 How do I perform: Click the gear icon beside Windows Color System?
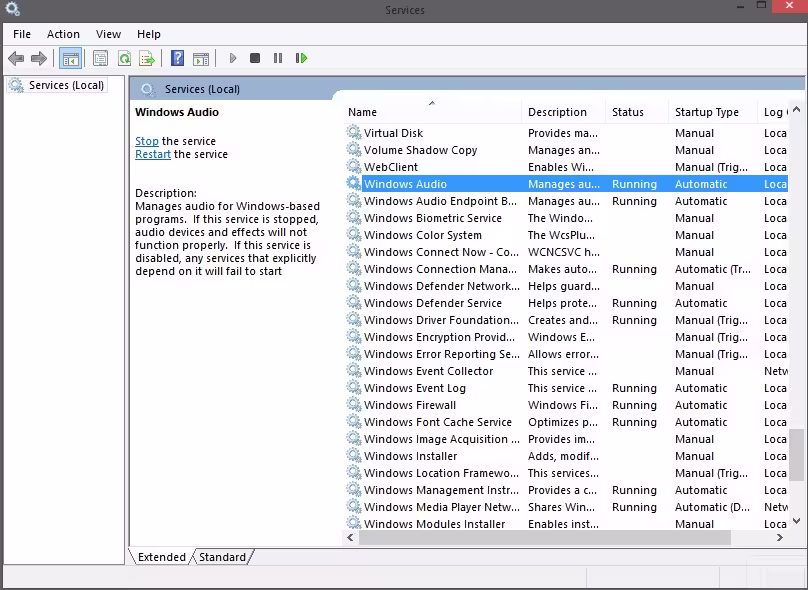click(x=354, y=234)
